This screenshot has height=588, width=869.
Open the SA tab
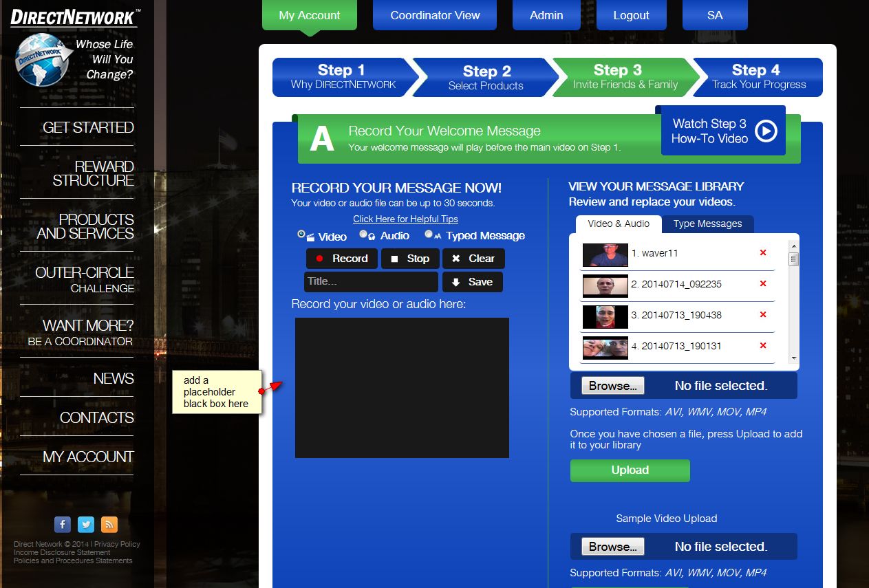(x=715, y=15)
